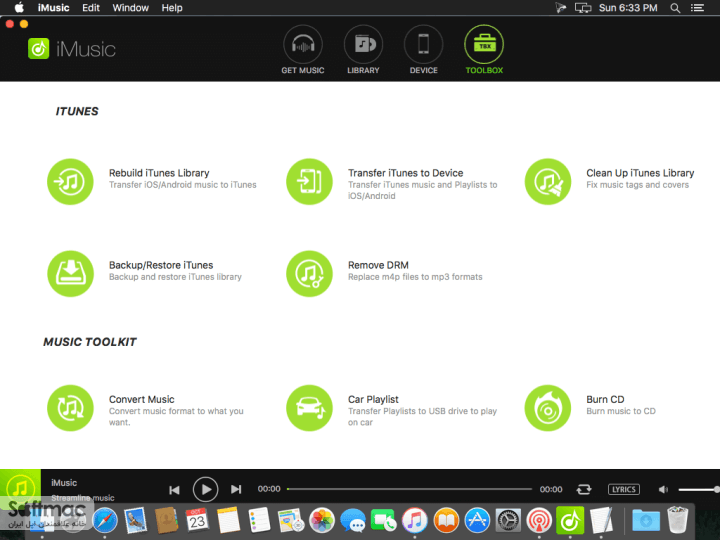Play the current track
Viewport: 720px width, 540px height.
pos(205,489)
